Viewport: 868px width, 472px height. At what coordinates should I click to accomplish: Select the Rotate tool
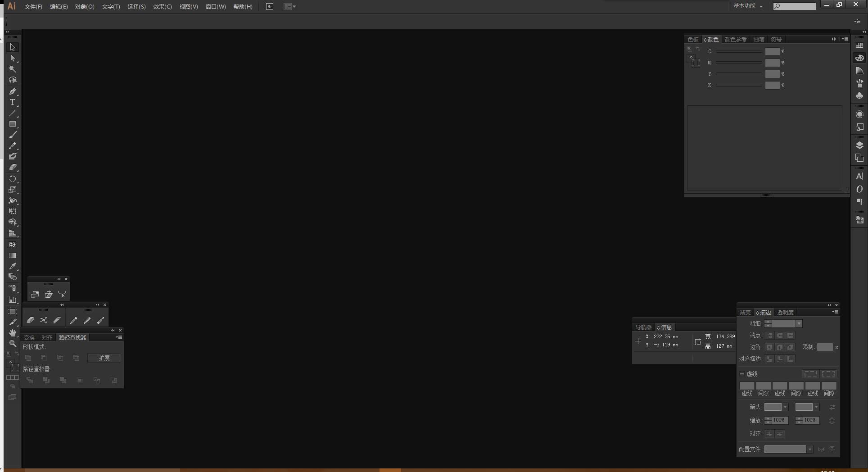pyautogui.click(x=13, y=179)
